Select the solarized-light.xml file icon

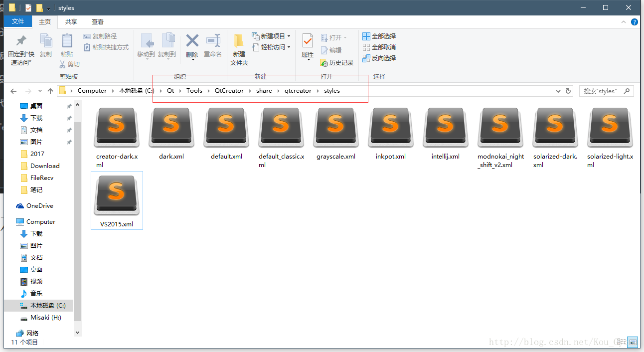[610, 127]
